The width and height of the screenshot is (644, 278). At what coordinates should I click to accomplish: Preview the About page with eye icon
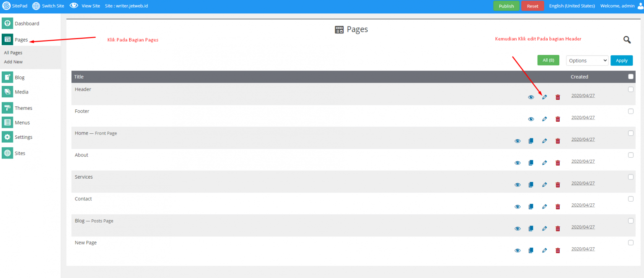pos(517,163)
